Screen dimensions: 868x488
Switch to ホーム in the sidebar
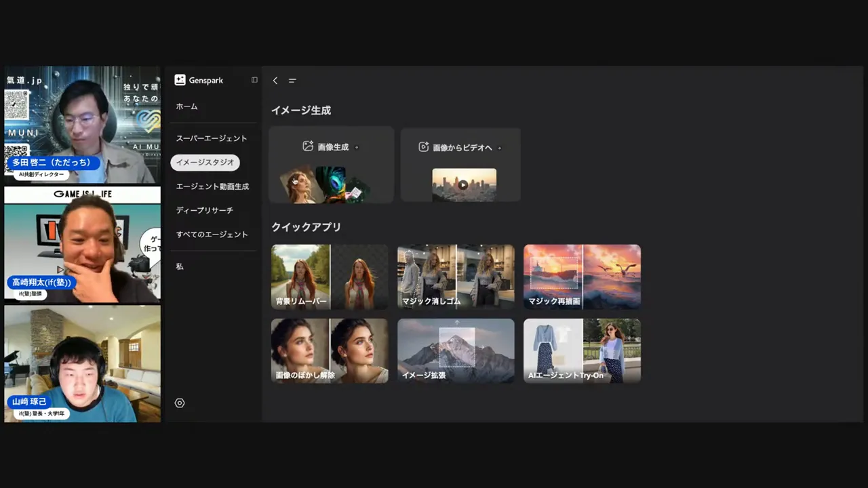[x=186, y=106]
